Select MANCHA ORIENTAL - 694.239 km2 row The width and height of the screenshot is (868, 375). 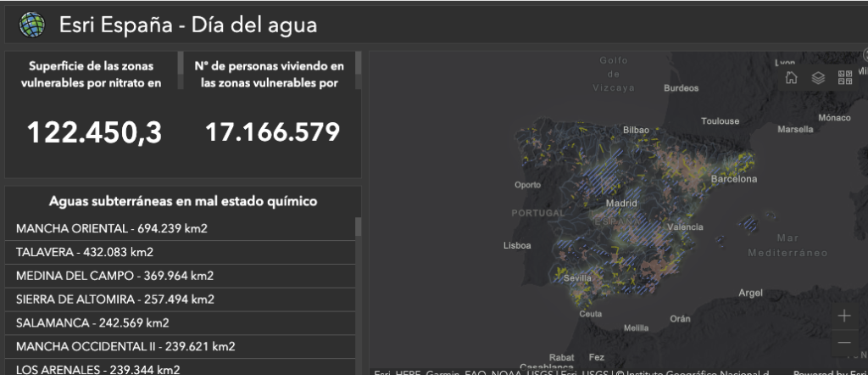click(x=180, y=229)
